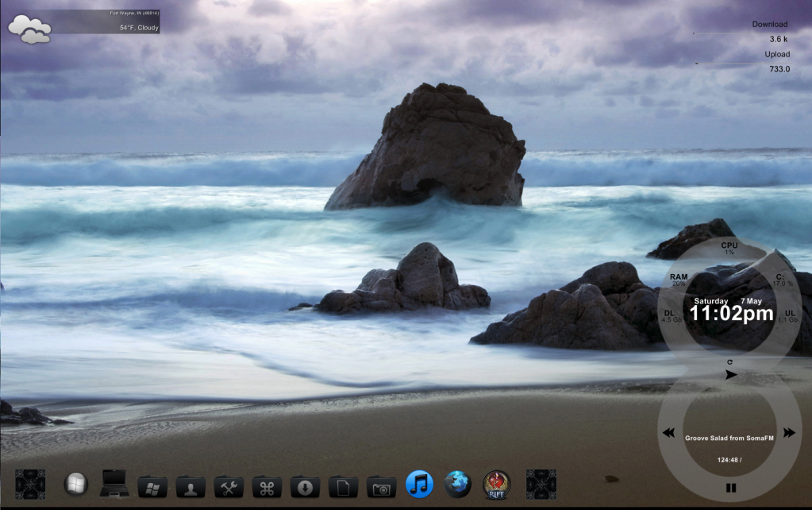Go to previous track in music widget
Viewport: 812px width, 510px height.
point(668,433)
